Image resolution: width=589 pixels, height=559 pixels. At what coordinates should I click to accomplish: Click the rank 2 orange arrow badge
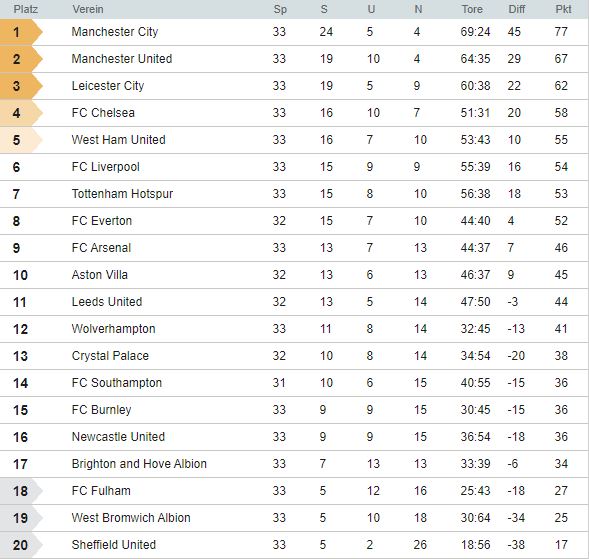coord(21,59)
